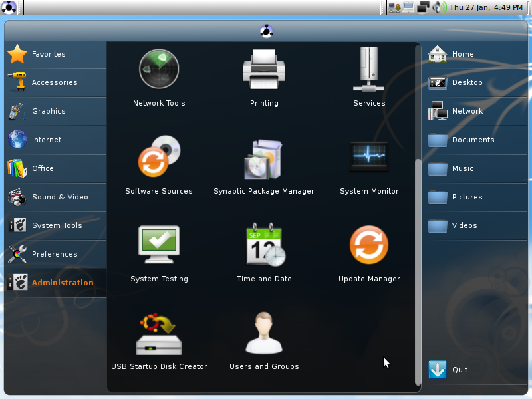Open the volume control in system tray

tap(440, 7)
